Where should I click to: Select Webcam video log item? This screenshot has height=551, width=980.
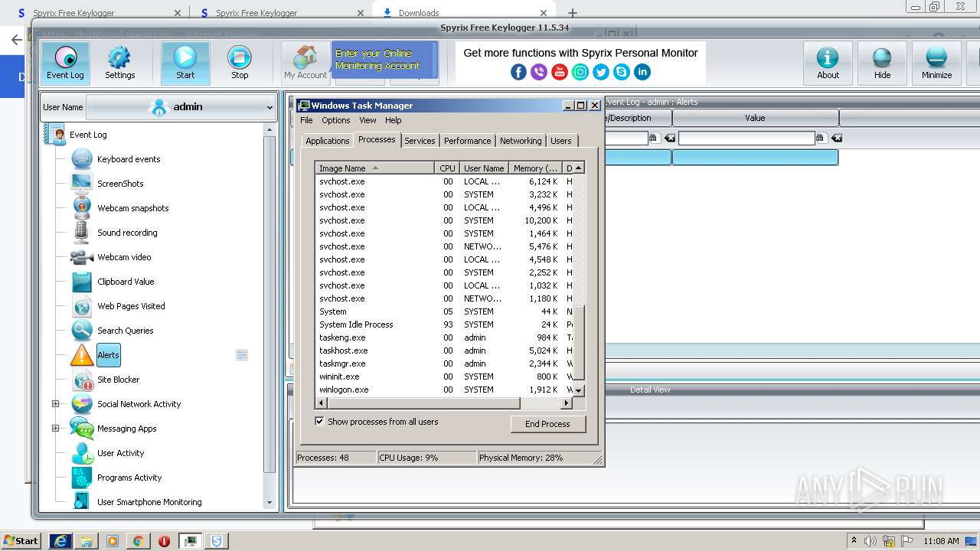point(124,257)
